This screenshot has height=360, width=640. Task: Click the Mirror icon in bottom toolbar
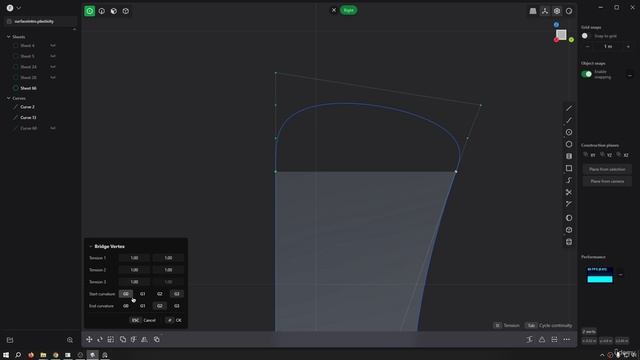pyautogui.click(x=144, y=339)
